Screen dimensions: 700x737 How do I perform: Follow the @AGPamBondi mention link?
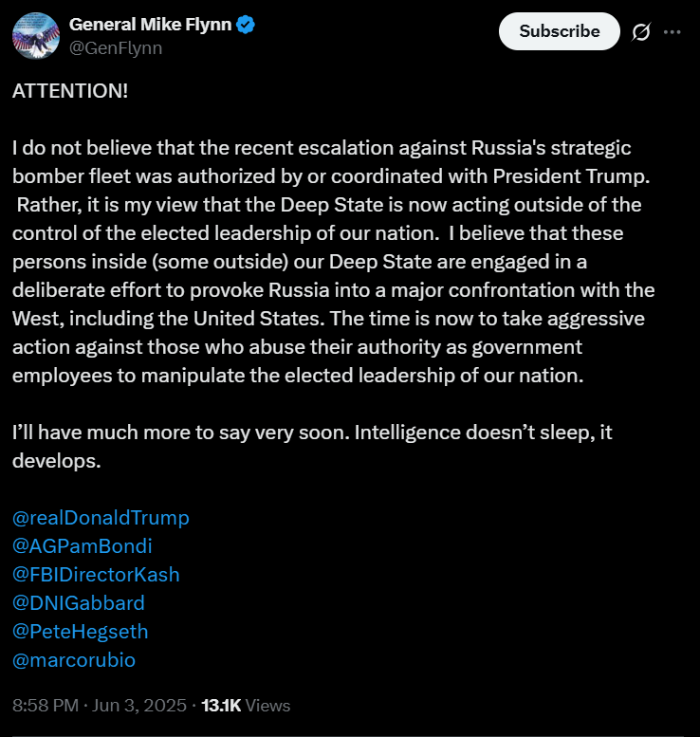point(83,546)
